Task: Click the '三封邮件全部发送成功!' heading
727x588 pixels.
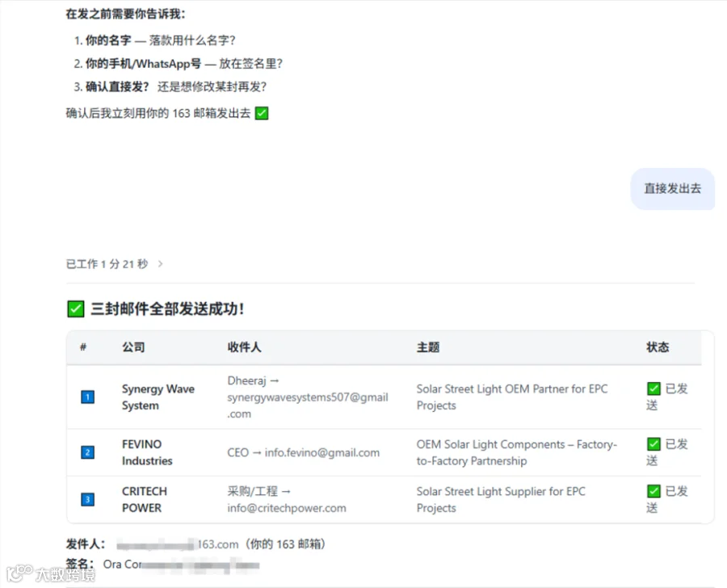Action: pyautogui.click(x=167, y=309)
